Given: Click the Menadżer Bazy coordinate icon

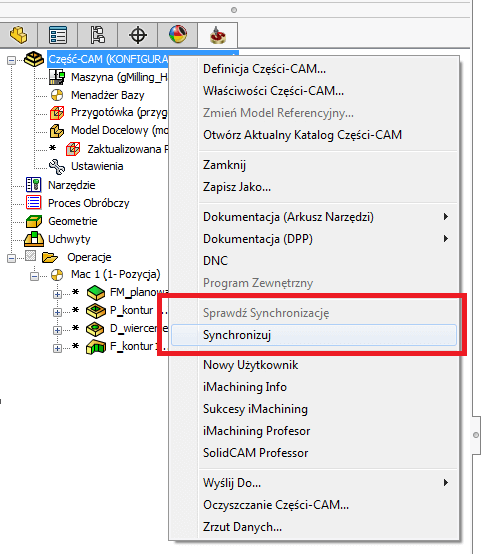Looking at the screenshot, I should click(x=57, y=95).
